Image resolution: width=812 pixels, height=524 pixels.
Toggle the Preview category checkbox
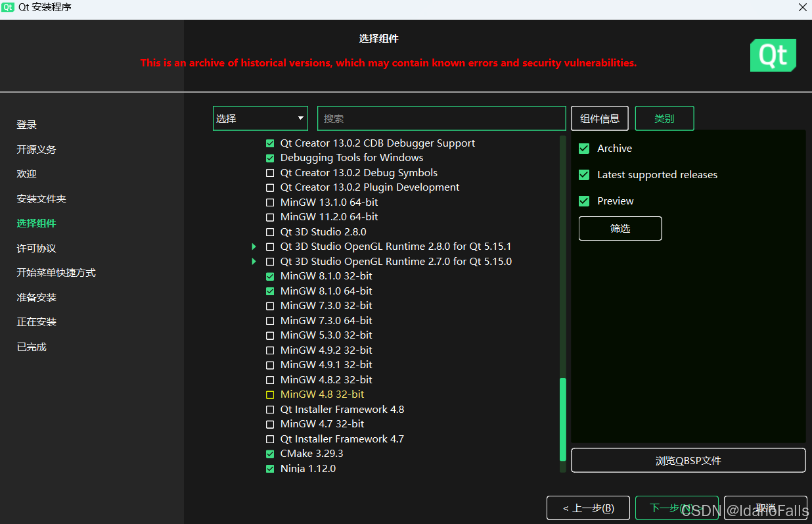pyautogui.click(x=584, y=201)
